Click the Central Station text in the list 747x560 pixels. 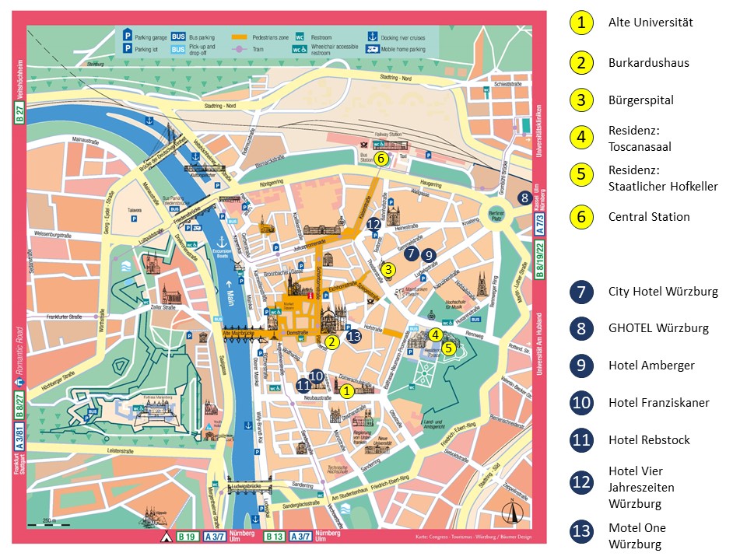click(649, 217)
